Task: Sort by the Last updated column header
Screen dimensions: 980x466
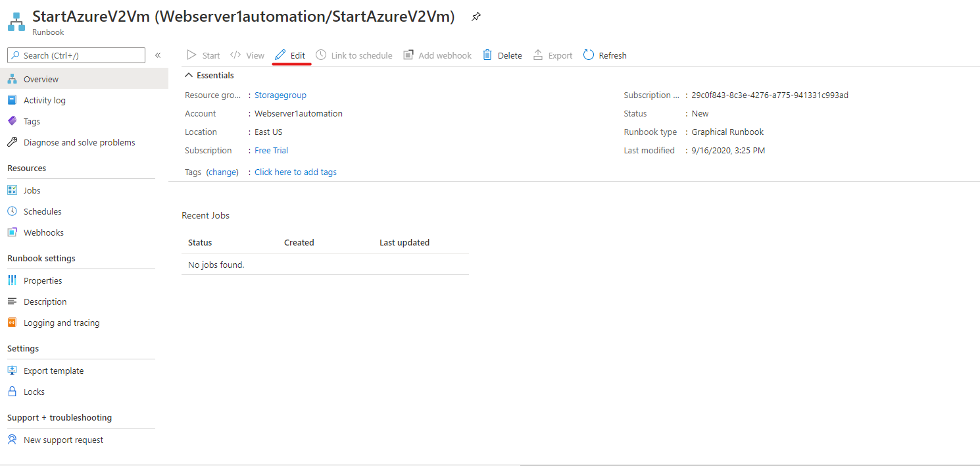Action: coord(404,243)
